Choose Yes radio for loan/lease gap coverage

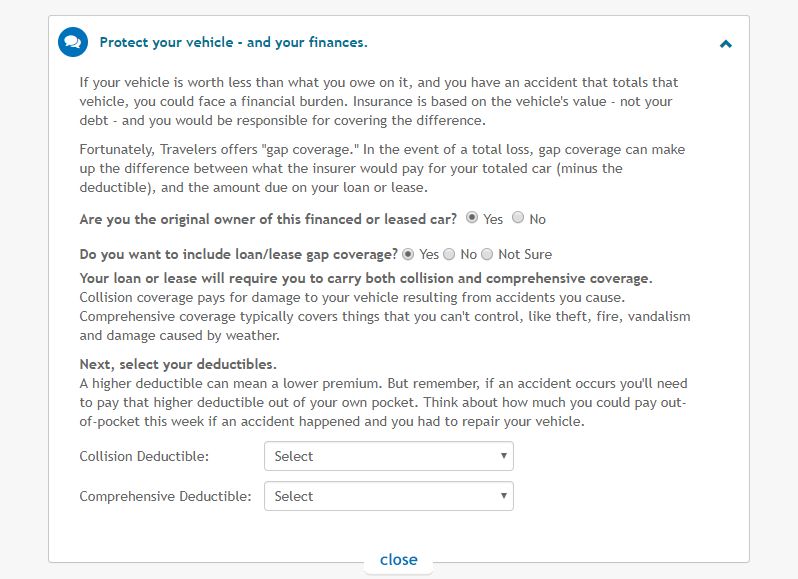[x=408, y=254]
